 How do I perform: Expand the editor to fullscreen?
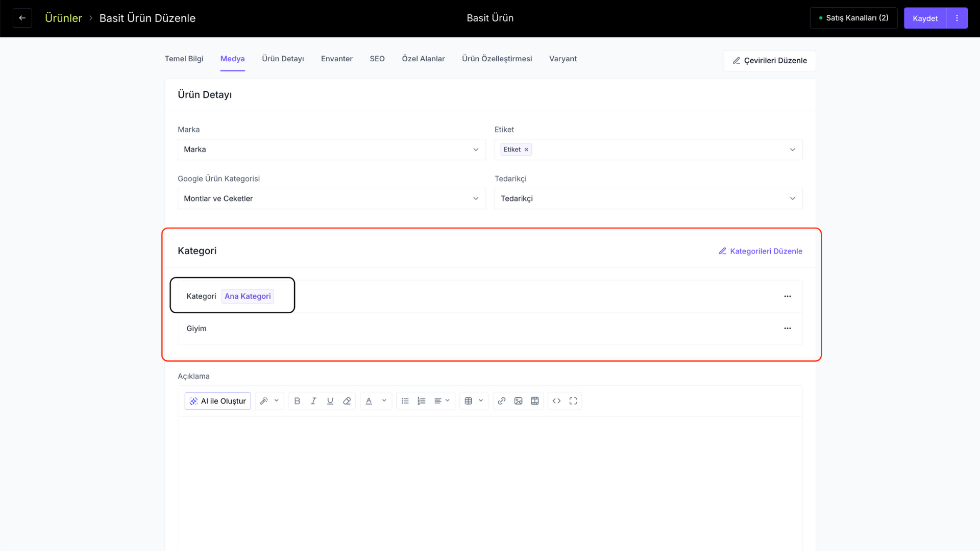tap(573, 401)
